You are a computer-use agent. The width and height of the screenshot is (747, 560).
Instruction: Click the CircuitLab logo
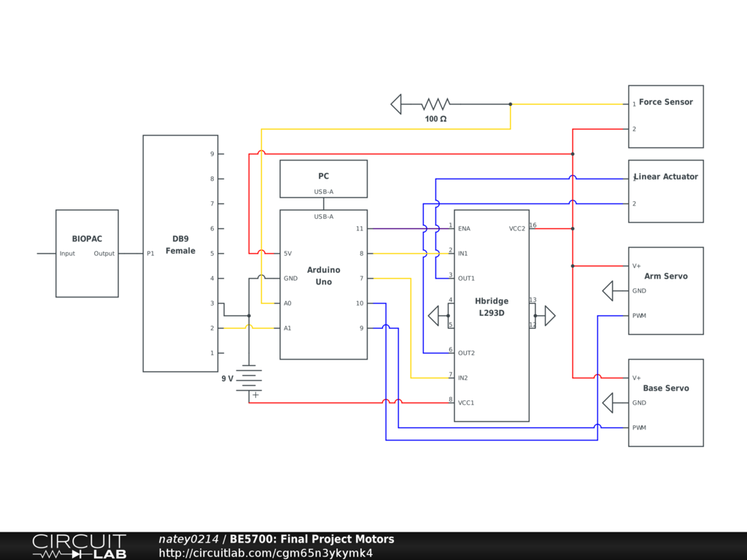[79, 545]
